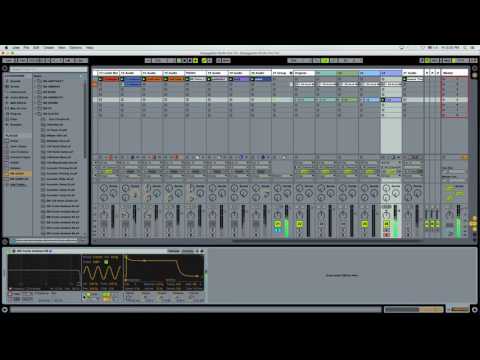Viewport: 480px width, 360px height.
Task: Click the Arrangement Record button in transport
Action: click(x=190, y=60)
